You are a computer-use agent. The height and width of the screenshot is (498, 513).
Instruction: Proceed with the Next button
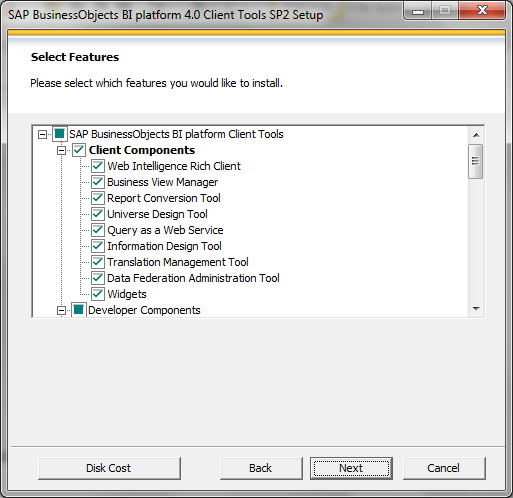[351, 468]
